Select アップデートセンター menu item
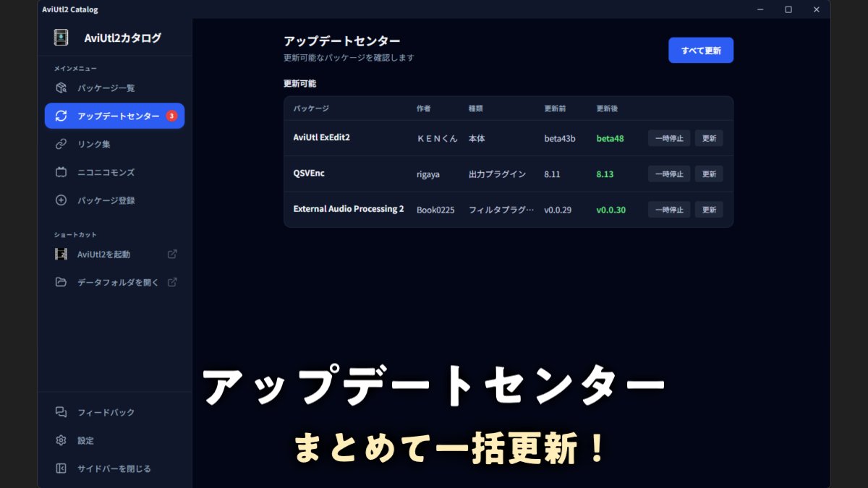This screenshot has height=488, width=868. (114, 116)
